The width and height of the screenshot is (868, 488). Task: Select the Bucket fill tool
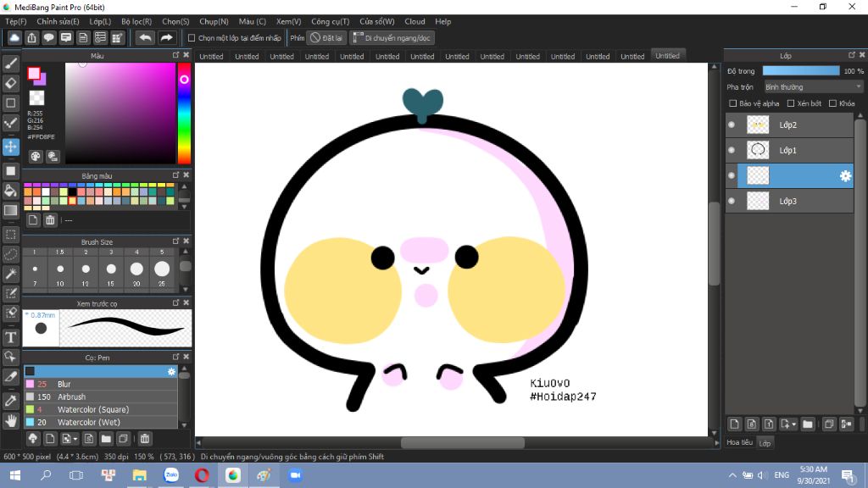click(x=10, y=191)
